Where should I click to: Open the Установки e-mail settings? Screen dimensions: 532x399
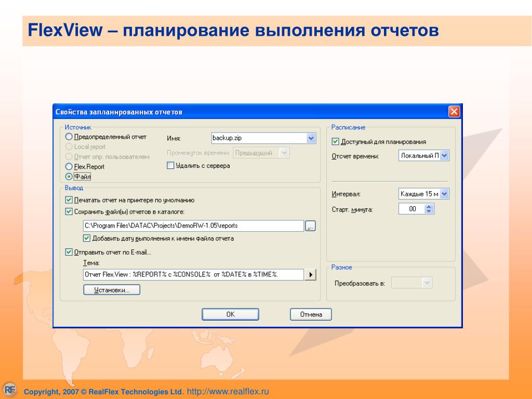coord(112,290)
